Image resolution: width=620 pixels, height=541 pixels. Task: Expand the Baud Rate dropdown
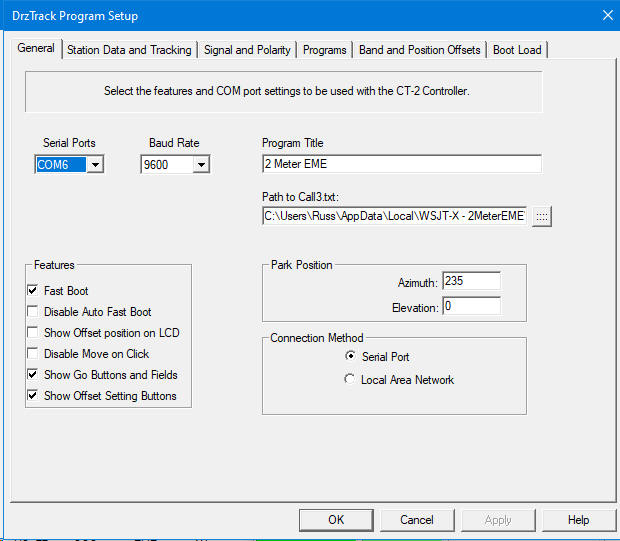click(x=201, y=165)
